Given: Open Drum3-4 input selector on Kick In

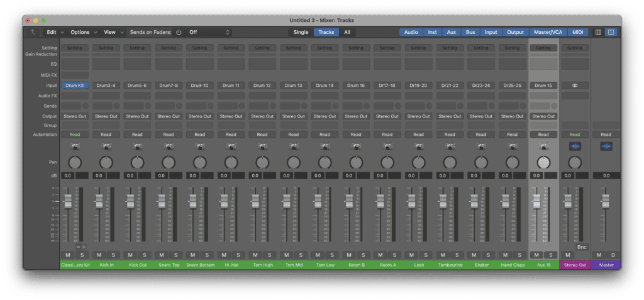Looking at the screenshot, I should 106,86.
